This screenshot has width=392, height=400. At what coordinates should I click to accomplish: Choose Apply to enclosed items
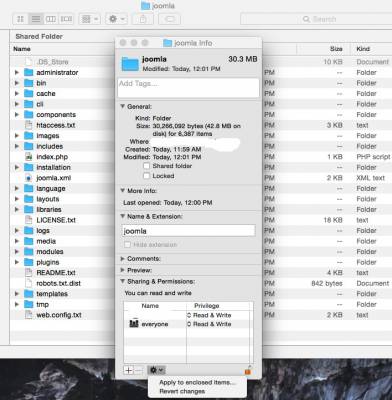[197, 382]
